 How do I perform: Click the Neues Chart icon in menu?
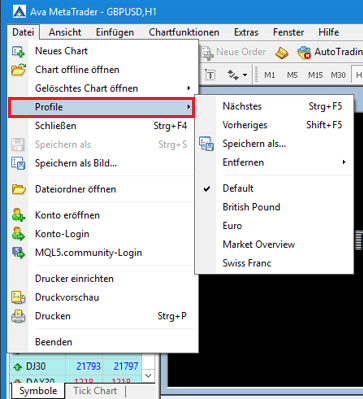click(x=18, y=51)
